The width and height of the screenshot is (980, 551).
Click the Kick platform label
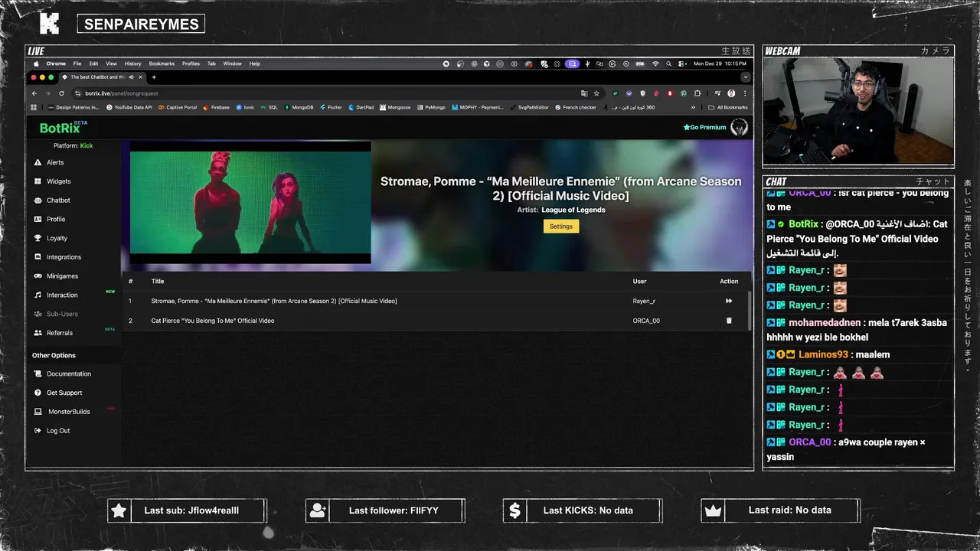87,145
